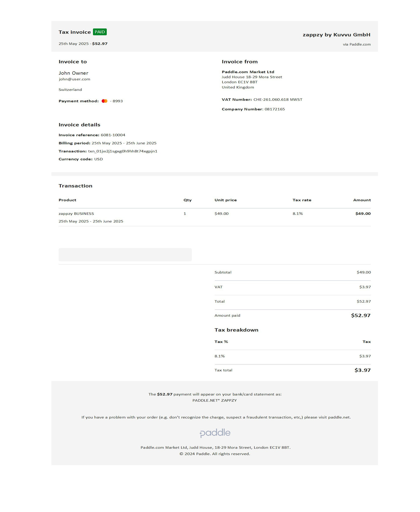Click the john@user.com email address

(74, 79)
